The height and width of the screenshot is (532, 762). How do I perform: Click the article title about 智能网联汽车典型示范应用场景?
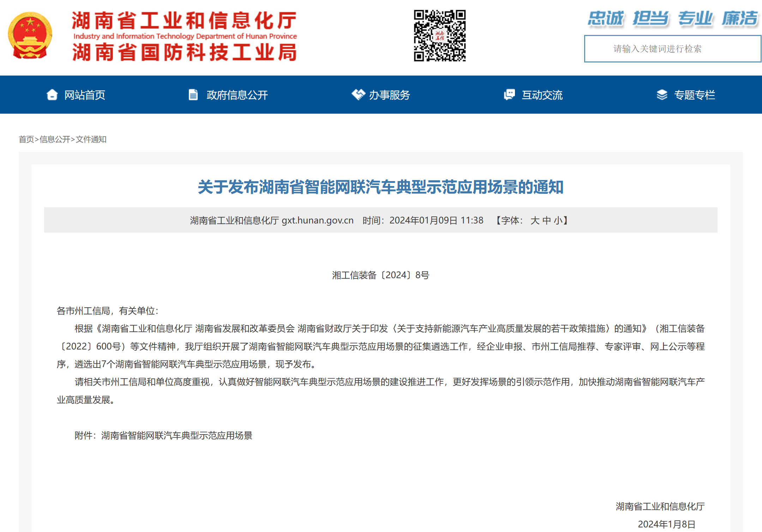click(380, 187)
